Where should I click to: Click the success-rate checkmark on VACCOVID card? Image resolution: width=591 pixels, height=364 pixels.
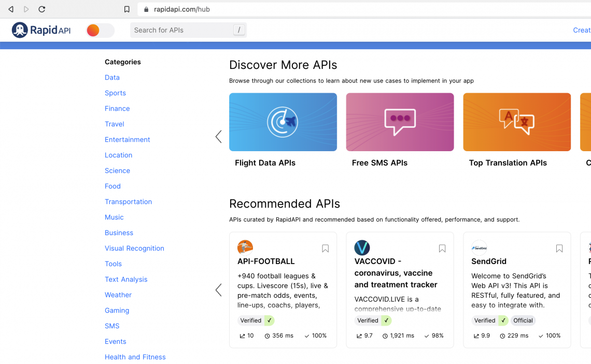[426, 336]
